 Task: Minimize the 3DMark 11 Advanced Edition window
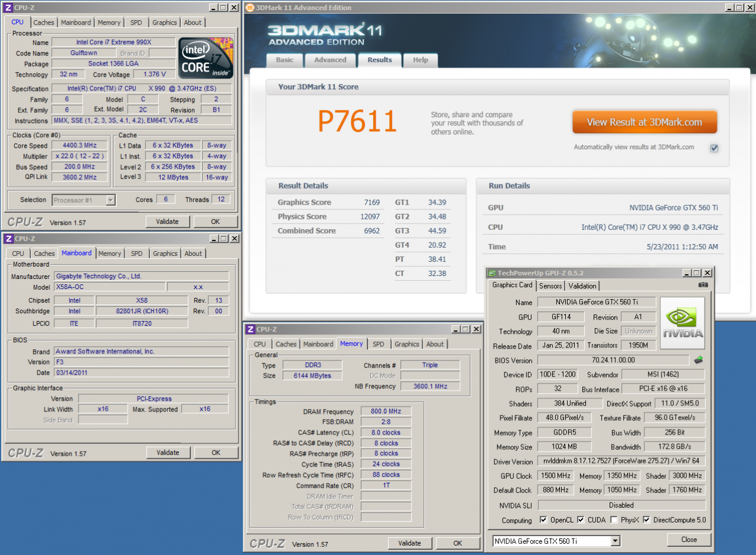tap(731, 8)
